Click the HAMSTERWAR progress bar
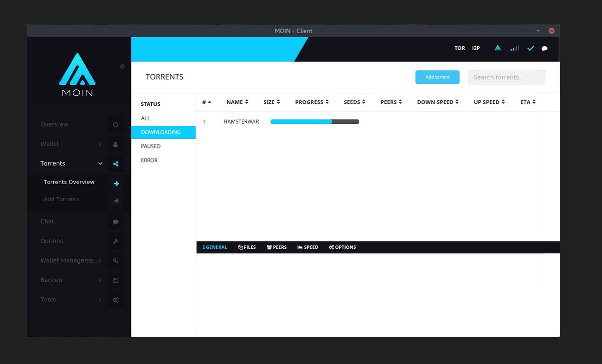 [x=315, y=121]
